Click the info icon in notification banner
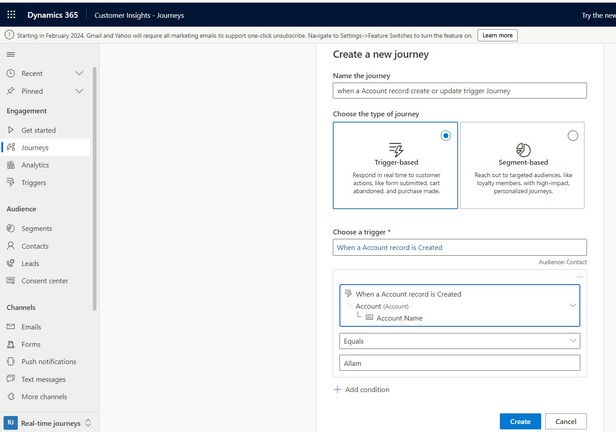Viewport: 616px width, 432px height. coord(9,35)
